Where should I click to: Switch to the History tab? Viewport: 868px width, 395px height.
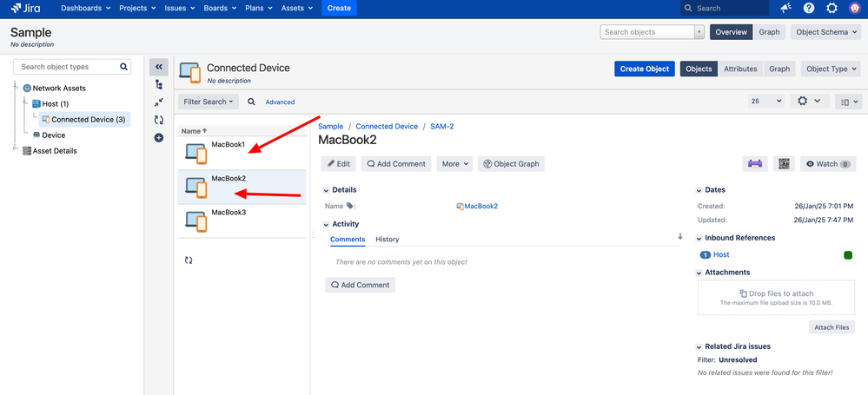[x=388, y=240]
